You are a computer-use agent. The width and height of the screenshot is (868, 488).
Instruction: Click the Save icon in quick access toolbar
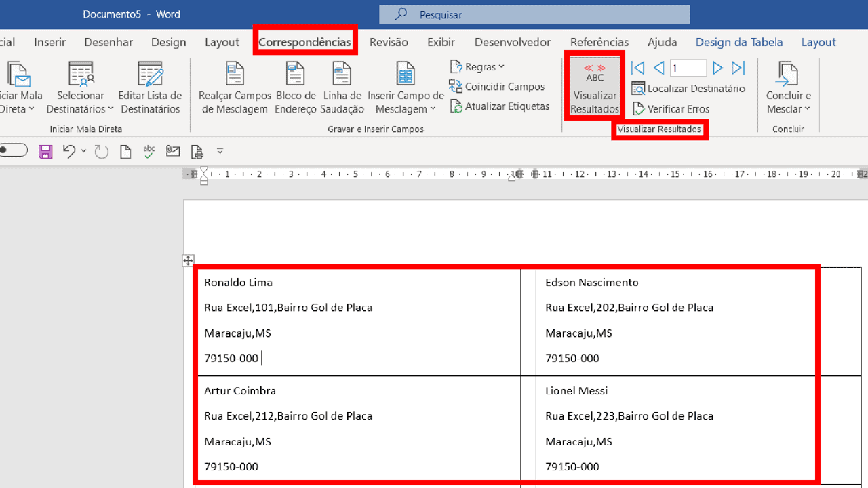coord(45,151)
